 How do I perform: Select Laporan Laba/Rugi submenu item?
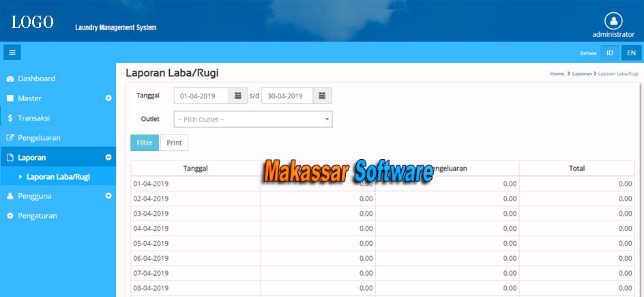pyautogui.click(x=58, y=177)
